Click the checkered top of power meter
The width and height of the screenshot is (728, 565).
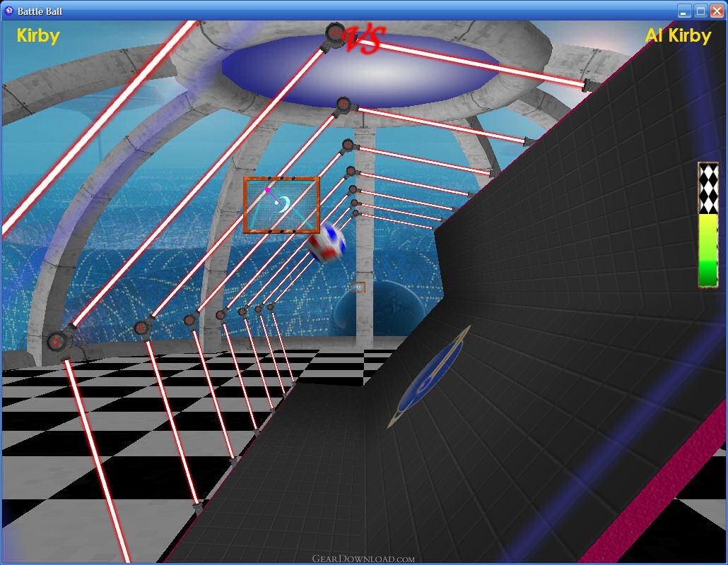pyautogui.click(x=708, y=189)
